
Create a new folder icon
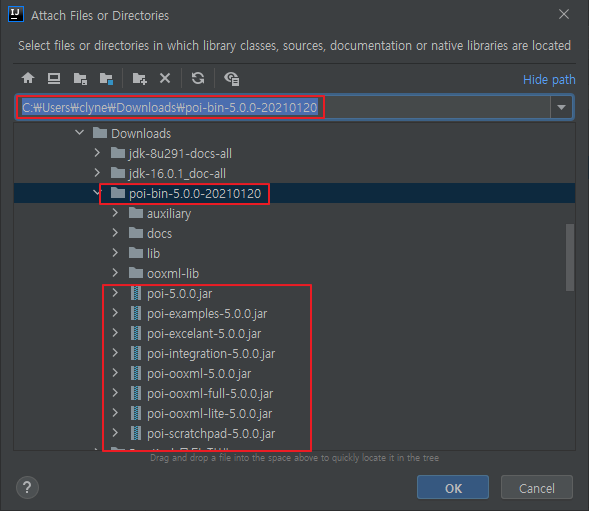pos(139,79)
